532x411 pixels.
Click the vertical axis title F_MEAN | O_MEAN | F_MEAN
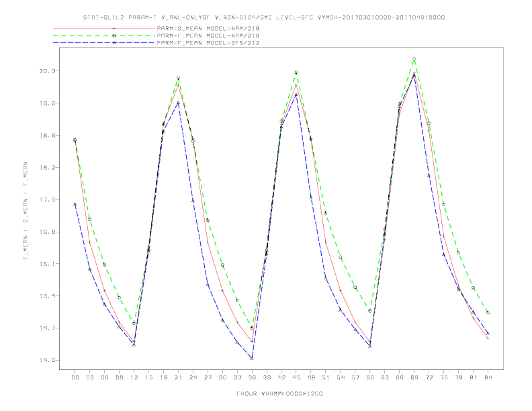(x=26, y=211)
